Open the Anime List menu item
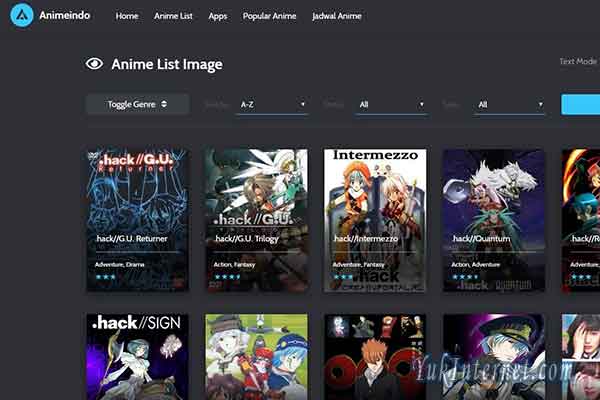The width and height of the screenshot is (600, 400). (x=173, y=16)
